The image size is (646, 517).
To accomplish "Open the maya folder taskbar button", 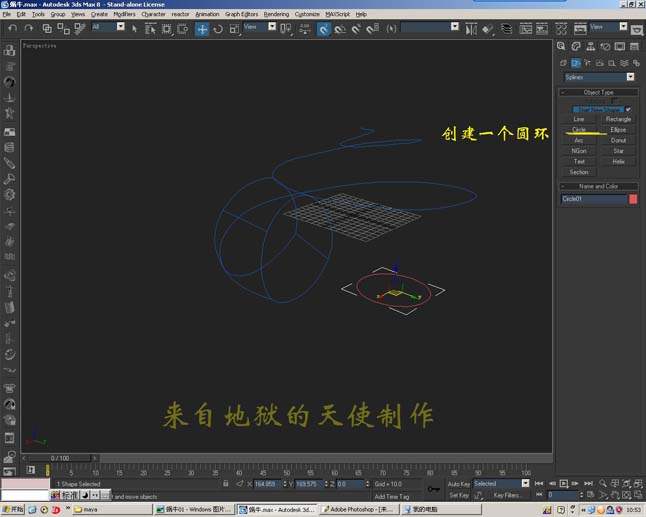I will [112, 510].
